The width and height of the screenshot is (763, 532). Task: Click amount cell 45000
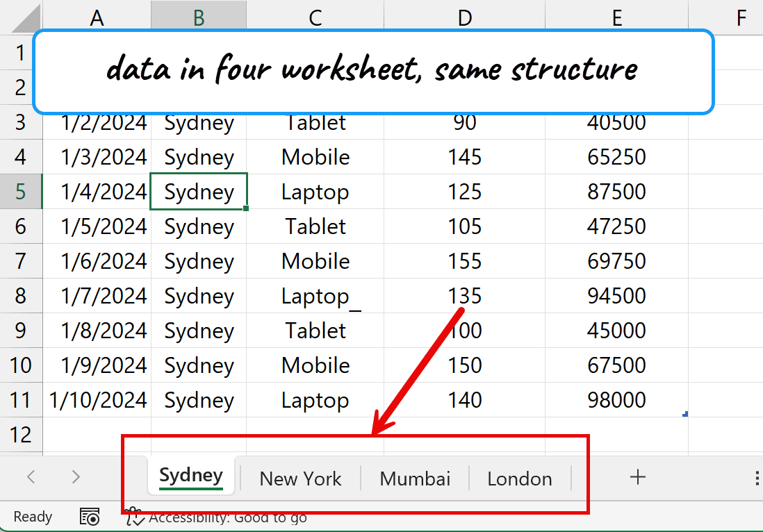[616, 331]
